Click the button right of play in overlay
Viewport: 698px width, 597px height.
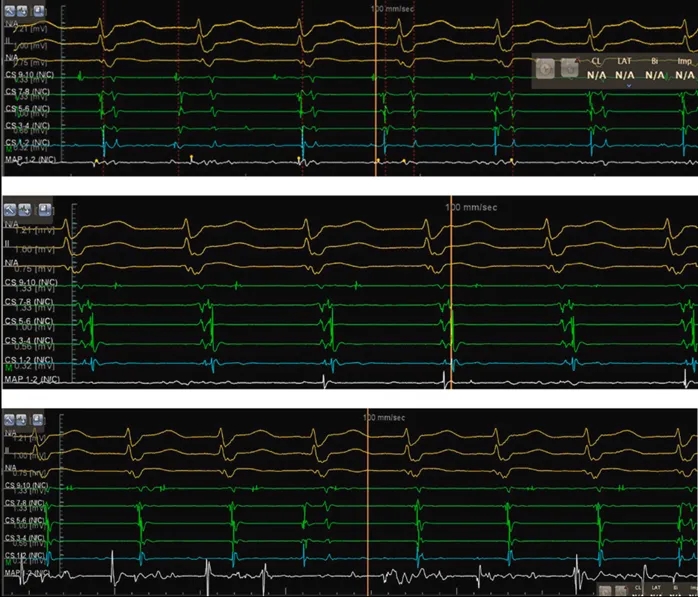pyautogui.click(x=568, y=68)
